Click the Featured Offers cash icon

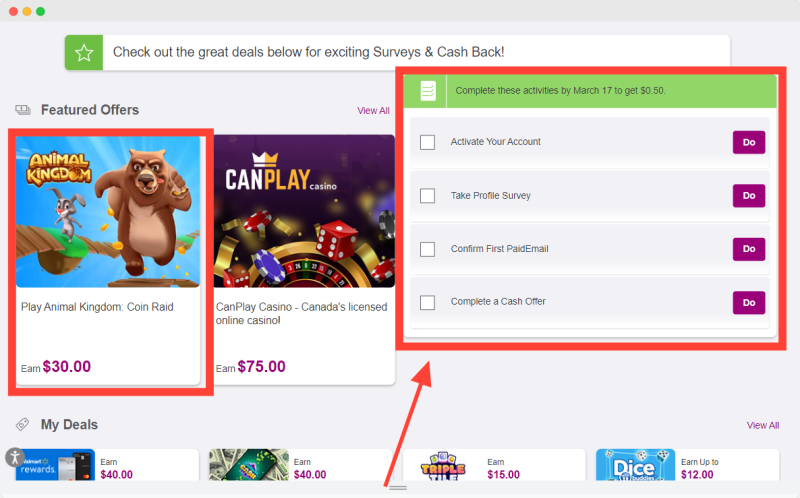tap(23, 110)
